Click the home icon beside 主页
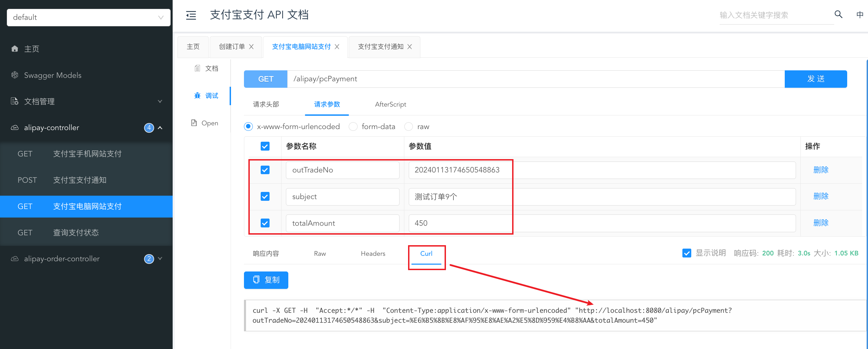 click(15, 49)
